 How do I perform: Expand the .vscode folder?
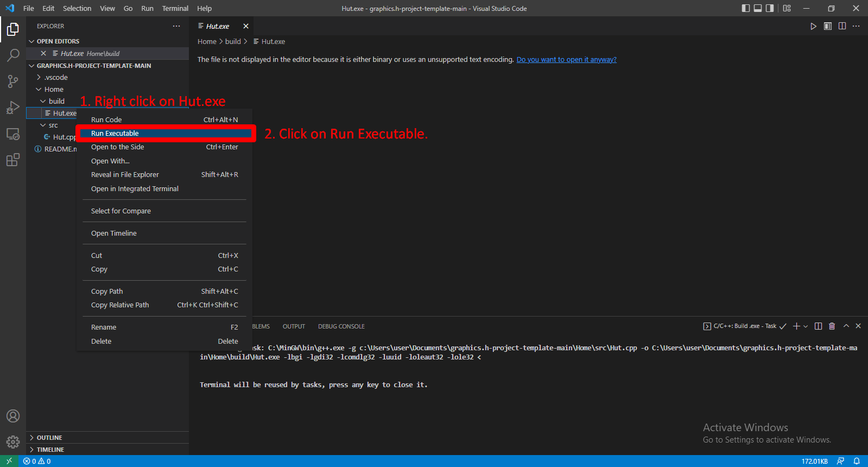click(x=107, y=77)
